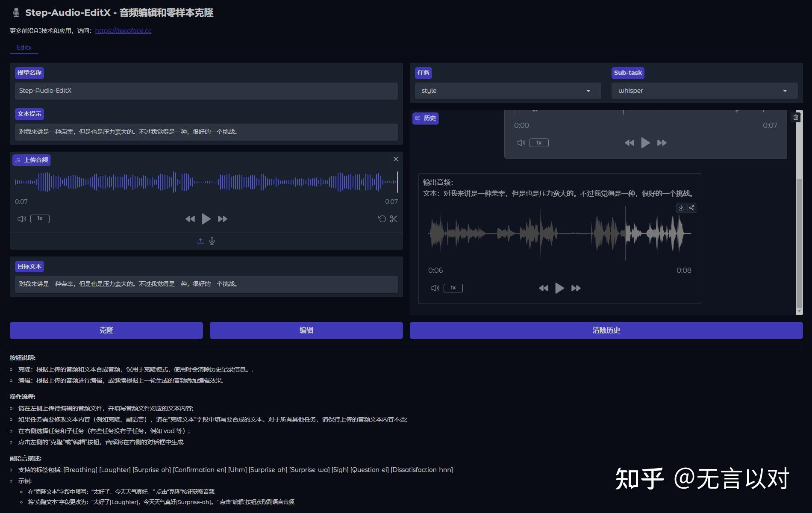Reset the uploaded audio with the undo icon
This screenshot has height=513, width=812.
pos(382,218)
